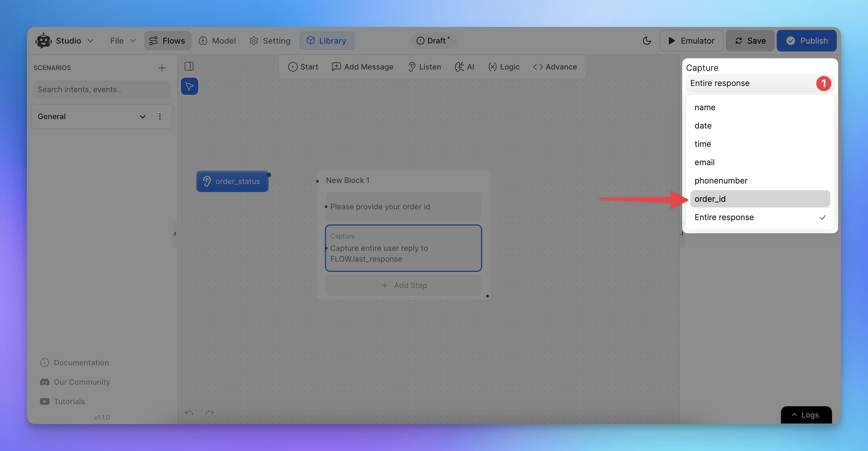The width and height of the screenshot is (868, 451).
Task: Open the Documentation link
Action: pos(75,363)
